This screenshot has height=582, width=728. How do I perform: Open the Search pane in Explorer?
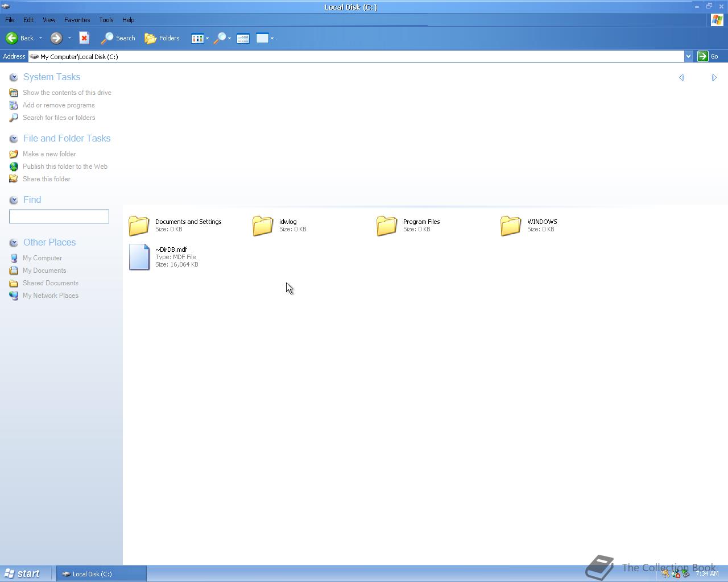118,38
